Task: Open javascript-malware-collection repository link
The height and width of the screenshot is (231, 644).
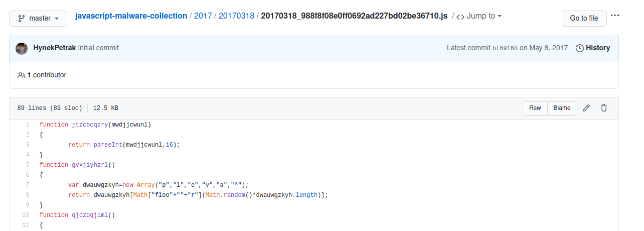Action: (x=131, y=16)
